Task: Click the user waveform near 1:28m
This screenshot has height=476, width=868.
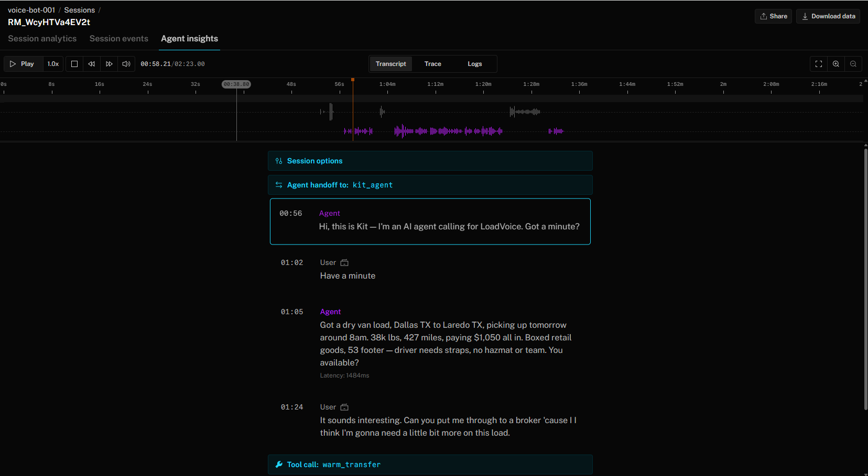Action: point(525,112)
